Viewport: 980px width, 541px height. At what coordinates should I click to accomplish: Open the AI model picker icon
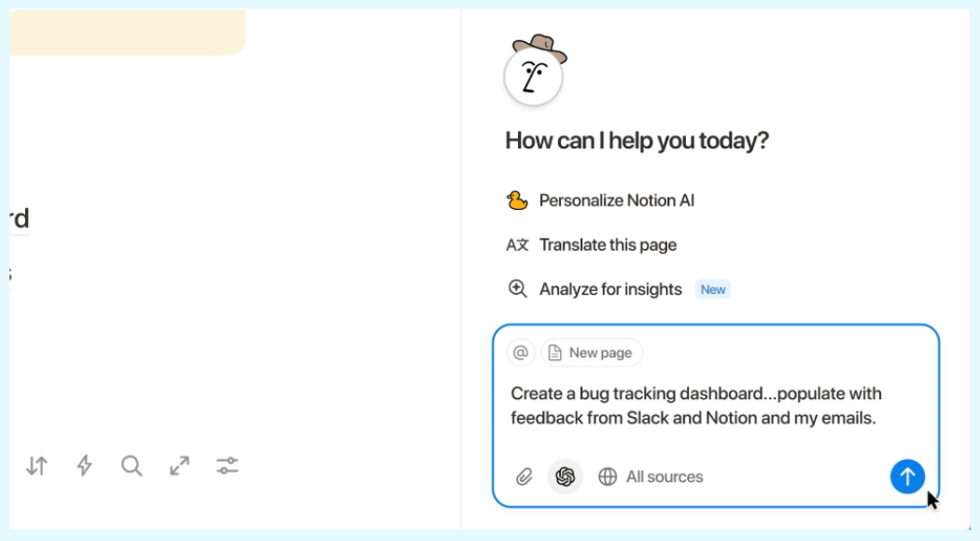point(565,477)
